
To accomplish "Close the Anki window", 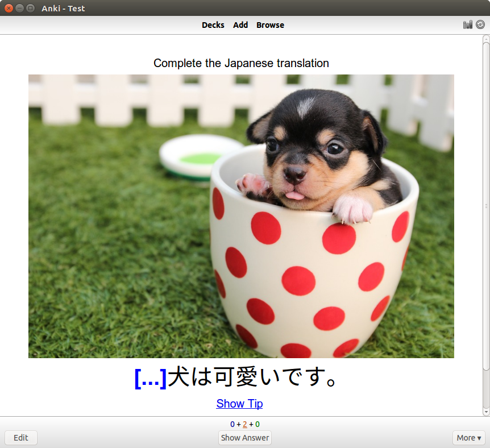I will [x=9, y=8].
